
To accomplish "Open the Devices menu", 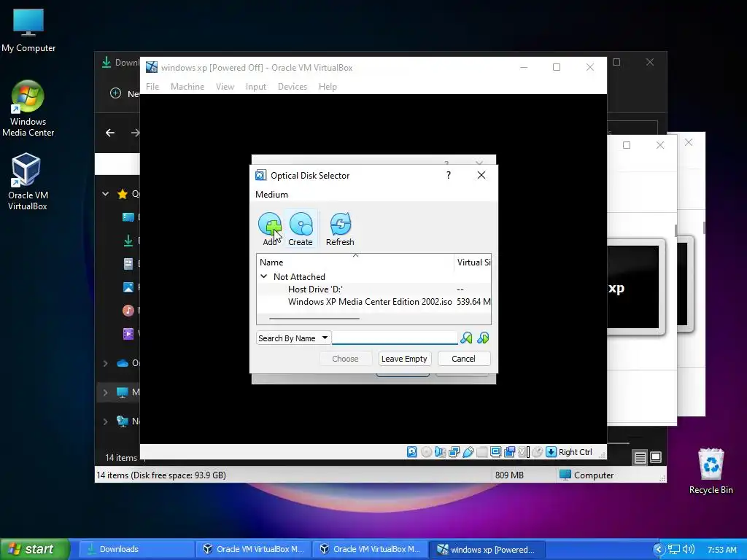I will point(293,87).
